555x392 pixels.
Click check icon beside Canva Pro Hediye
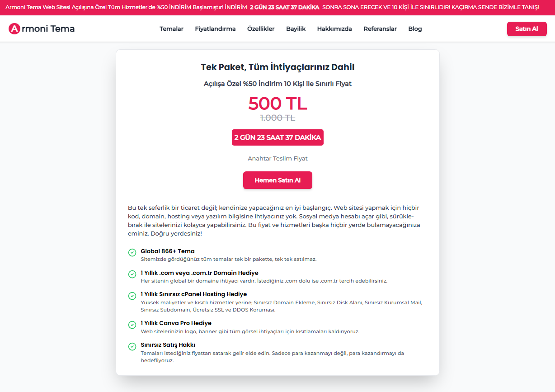click(x=132, y=325)
